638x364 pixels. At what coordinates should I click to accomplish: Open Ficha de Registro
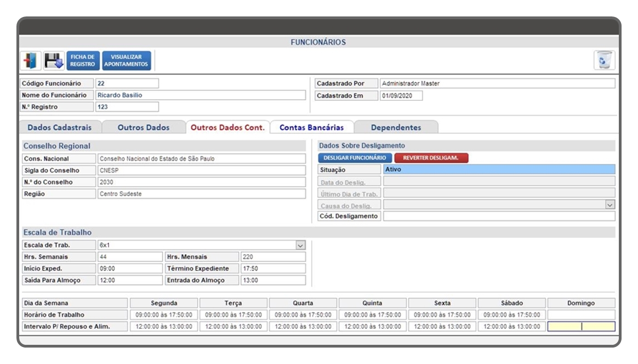click(83, 61)
